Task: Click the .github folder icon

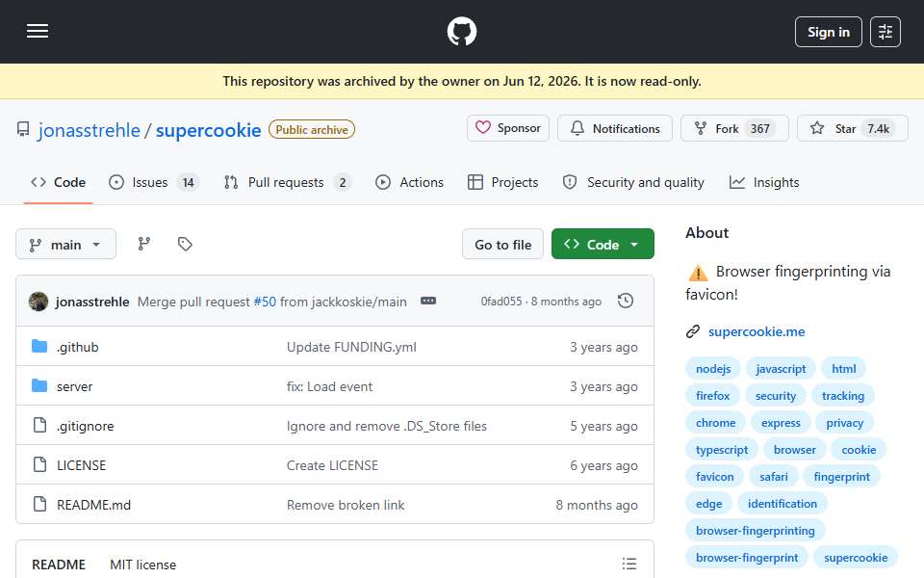Action: point(39,346)
